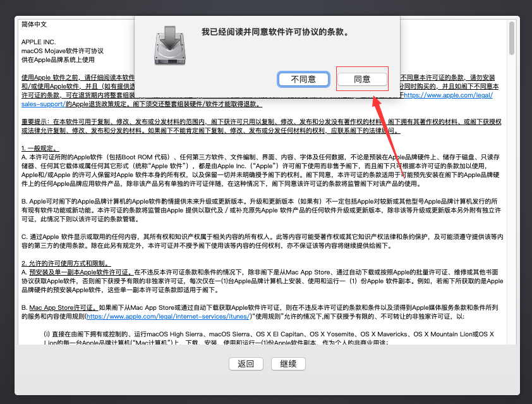Screen dimensions: 532x404
Task: Go back using the 返回 button
Action: coord(246,364)
